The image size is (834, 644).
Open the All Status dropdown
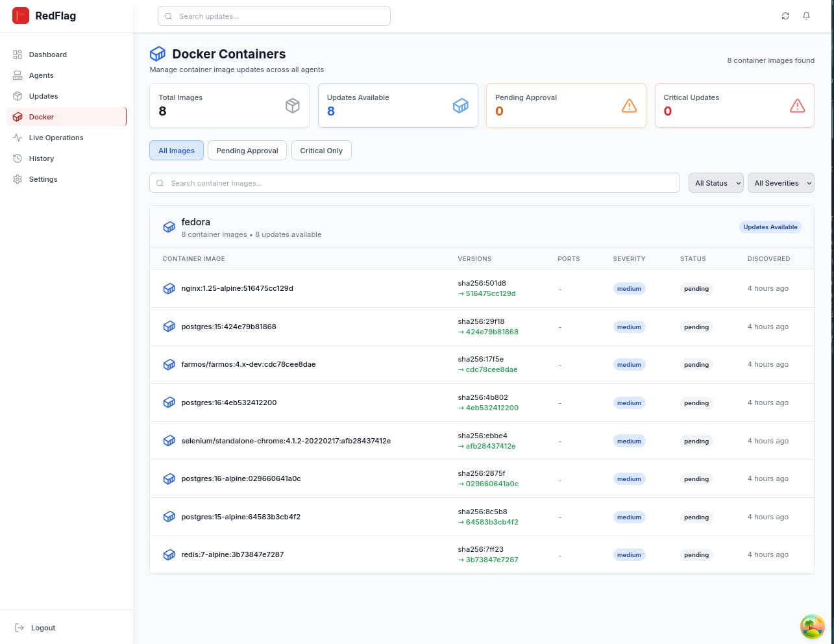tap(716, 183)
